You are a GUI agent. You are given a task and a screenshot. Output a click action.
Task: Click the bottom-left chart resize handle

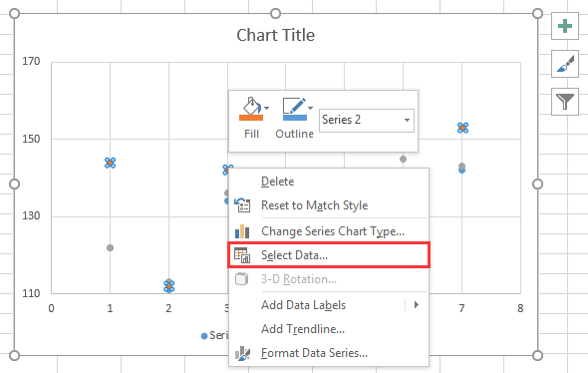pos(14,355)
